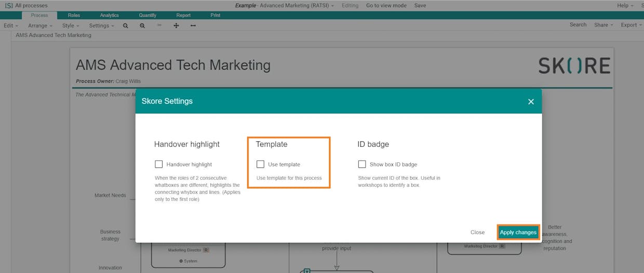The height and width of the screenshot is (273, 644).
Task: Open the Quantify tab
Action: [147, 16]
